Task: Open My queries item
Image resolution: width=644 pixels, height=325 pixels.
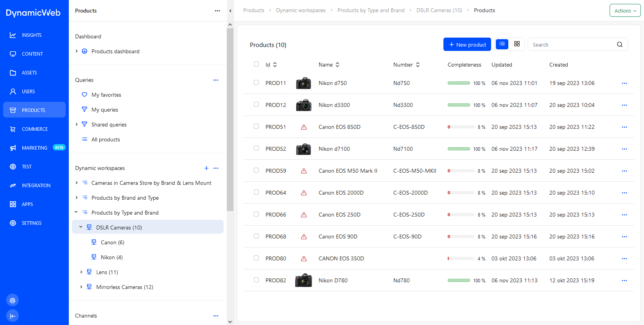Action: pos(105,110)
